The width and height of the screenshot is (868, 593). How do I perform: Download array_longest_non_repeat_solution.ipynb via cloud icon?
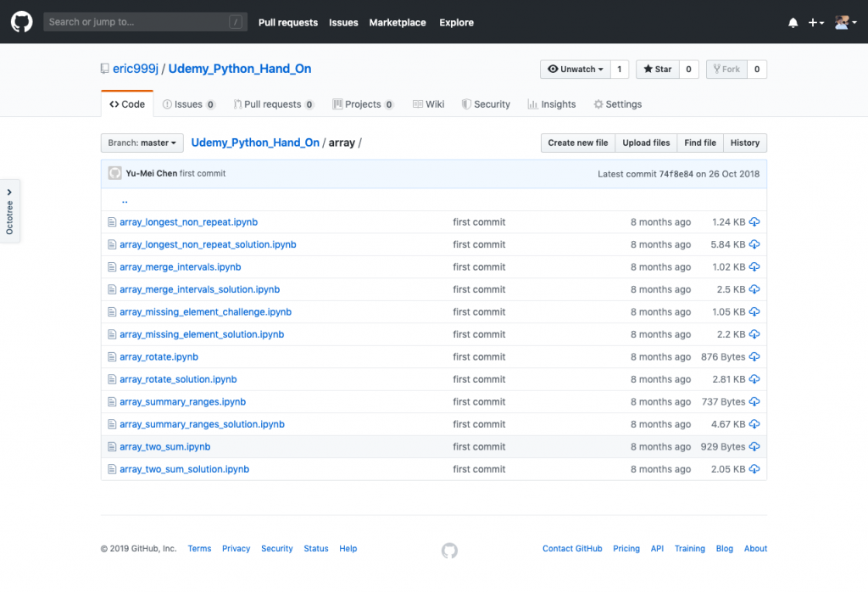(754, 244)
